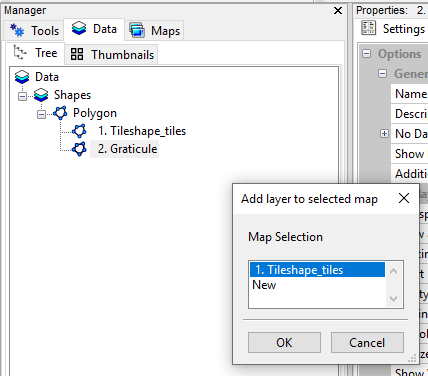
Task: Click the Tree view icon
Action: click(x=19, y=52)
